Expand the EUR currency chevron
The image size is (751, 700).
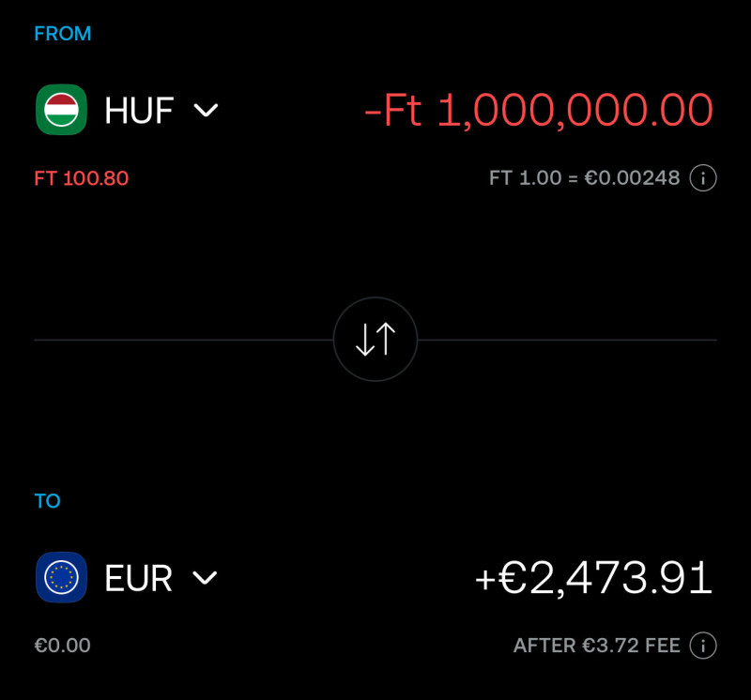pos(205,578)
